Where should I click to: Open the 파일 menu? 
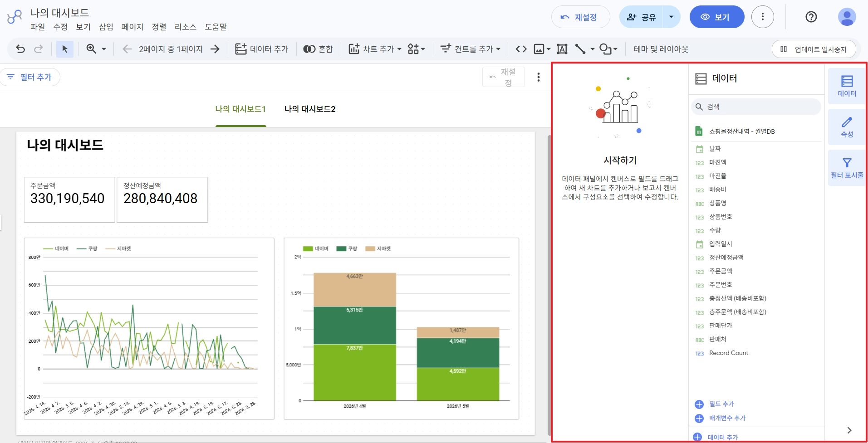[x=38, y=27]
